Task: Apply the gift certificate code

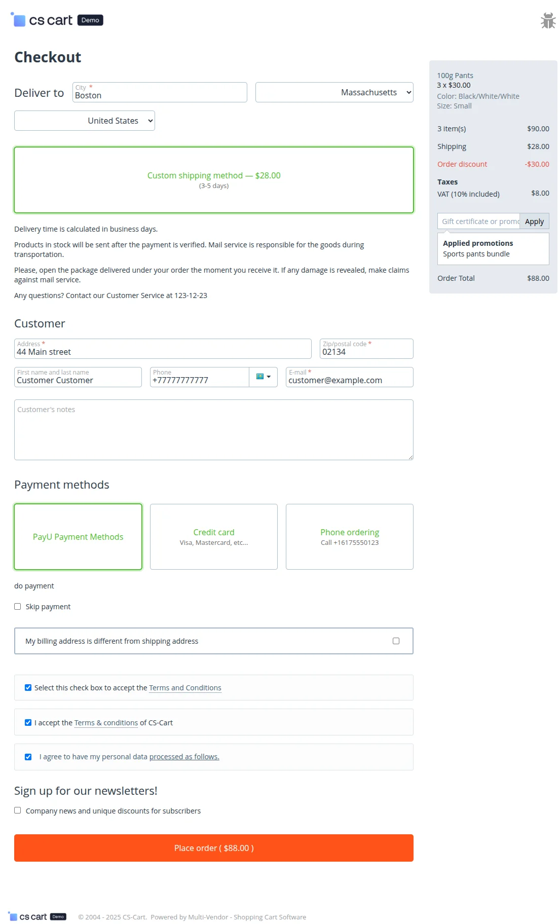Action: pyautogui.click(x=534, y=221)
